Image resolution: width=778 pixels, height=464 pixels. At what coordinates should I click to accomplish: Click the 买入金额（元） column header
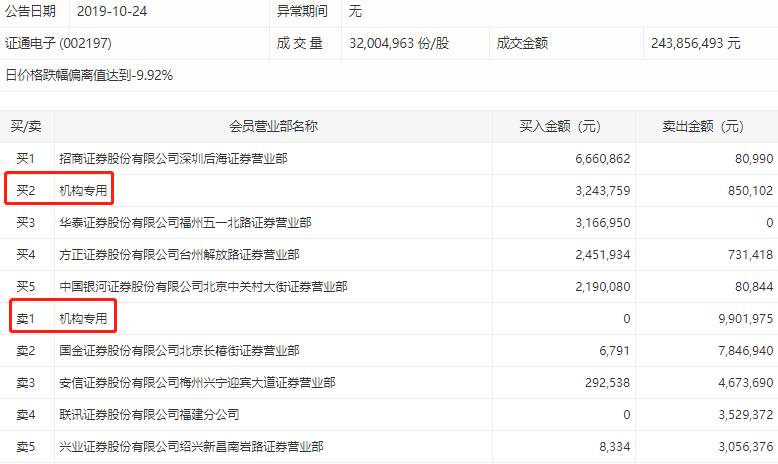563,127
